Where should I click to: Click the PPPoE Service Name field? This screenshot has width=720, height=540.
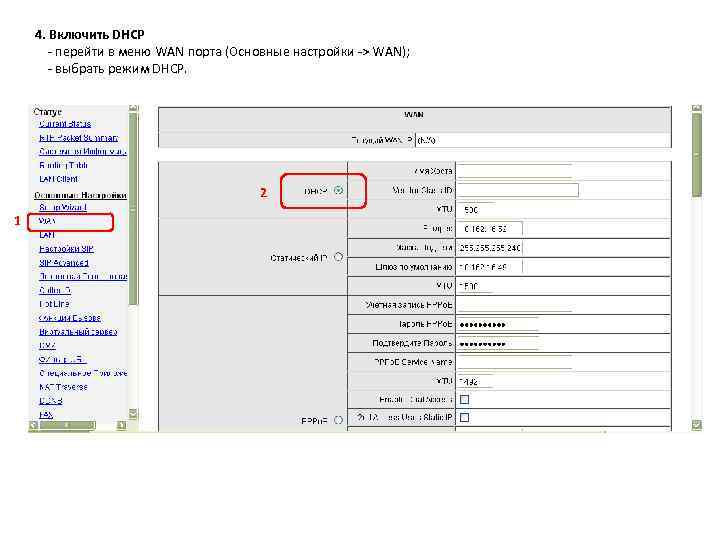[514, 362]
